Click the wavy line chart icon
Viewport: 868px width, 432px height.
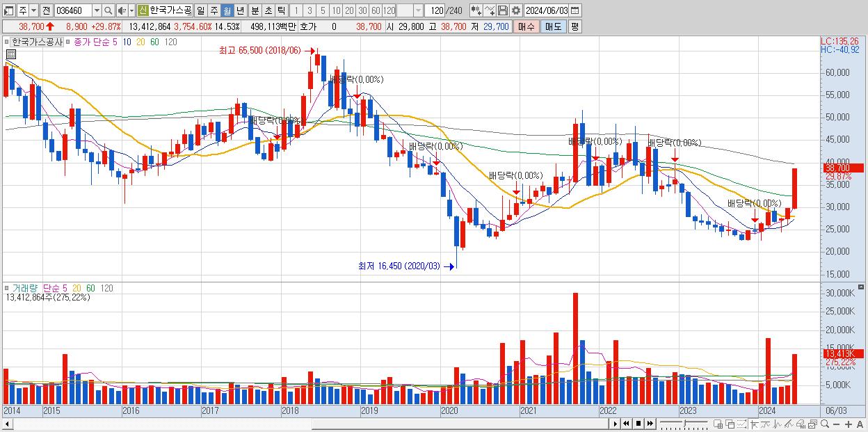pyautogui.click(x=766, y=424)
